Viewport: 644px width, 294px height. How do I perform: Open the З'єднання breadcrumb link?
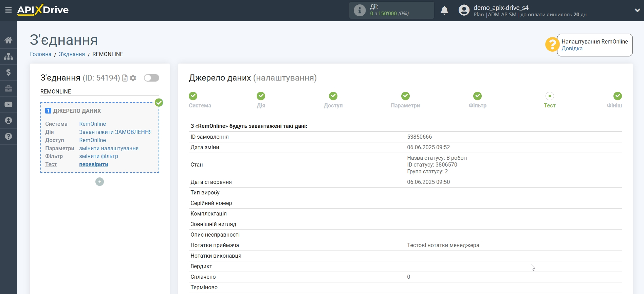click(x=72, y=54)
